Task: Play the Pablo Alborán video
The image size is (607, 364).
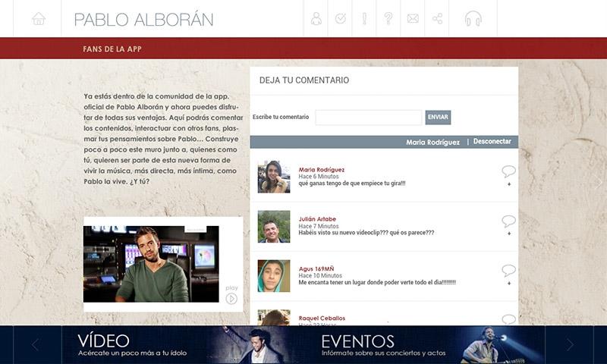Action: pos(231,299)
